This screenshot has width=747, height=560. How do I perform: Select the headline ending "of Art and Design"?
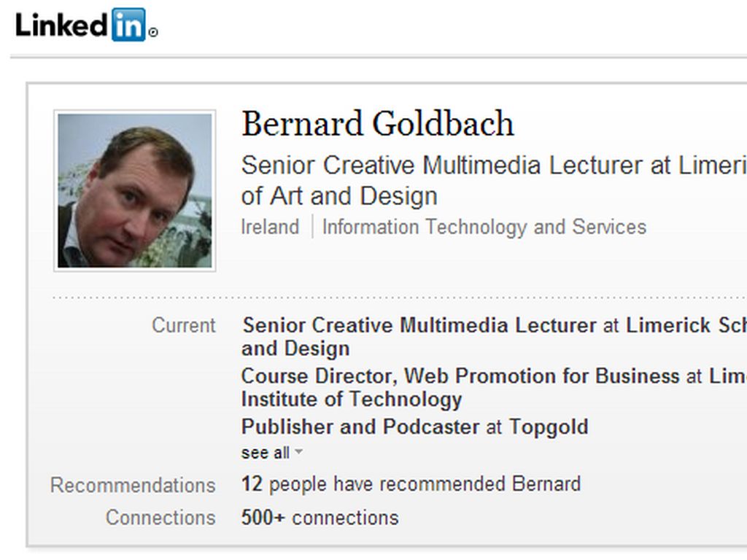[x=339, y=196]
